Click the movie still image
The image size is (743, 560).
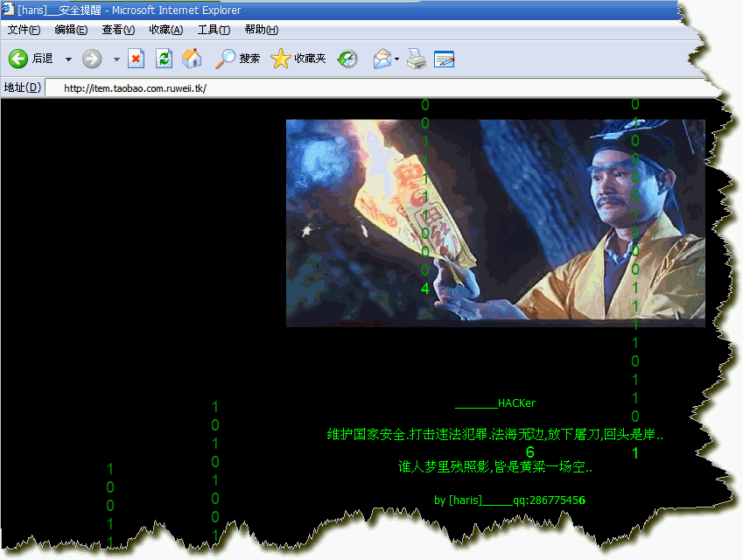click(x=495, y=223)
